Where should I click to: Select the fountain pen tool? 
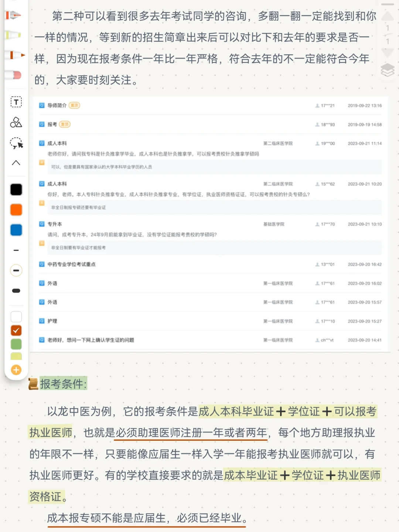tap(14, 15)
